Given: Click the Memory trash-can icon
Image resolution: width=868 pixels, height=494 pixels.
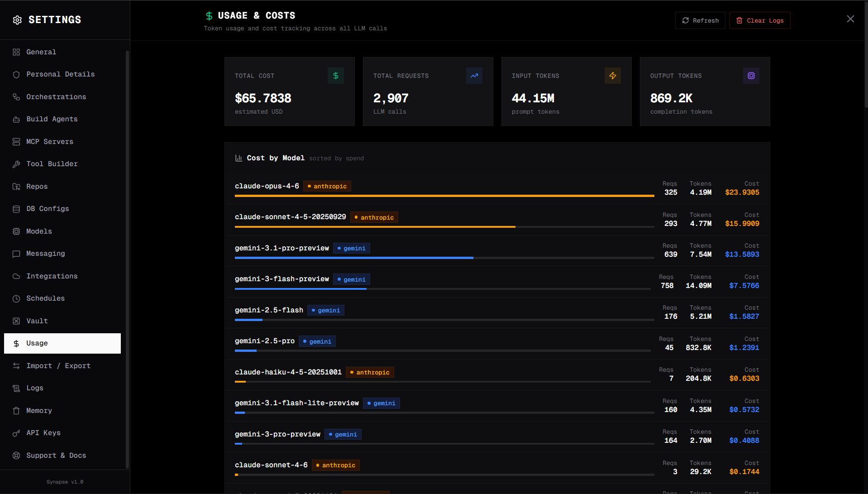Looking at the screenshot, I should (16, 411).
